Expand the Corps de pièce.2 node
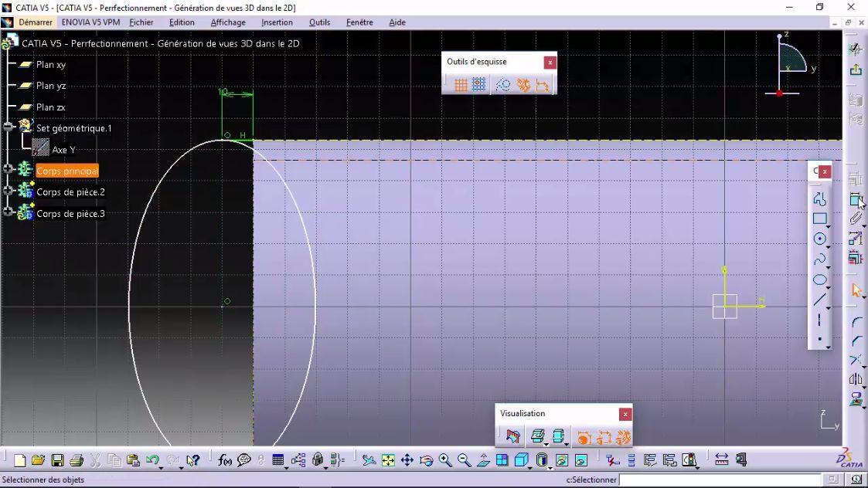This screenshot has width=868, height=488. [x=8, y=190]
